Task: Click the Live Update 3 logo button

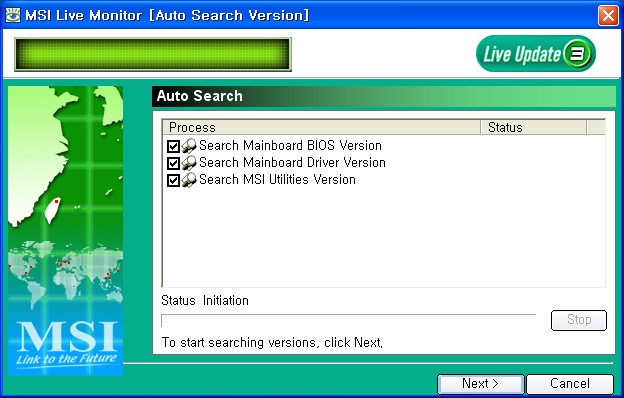Action: [x=535, y=54]
